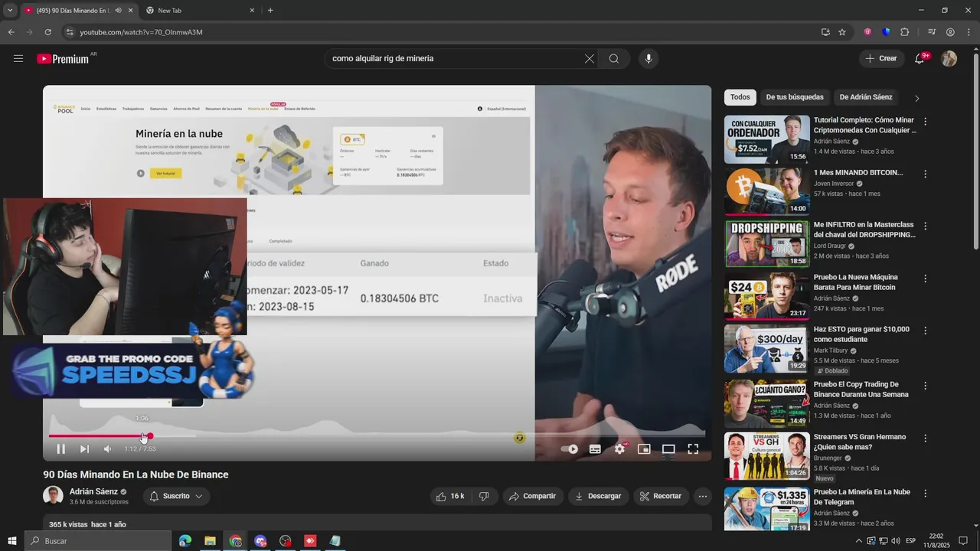Toggle theater mode view
Viewport: 980px width, 551px height.
pos(668,449)
